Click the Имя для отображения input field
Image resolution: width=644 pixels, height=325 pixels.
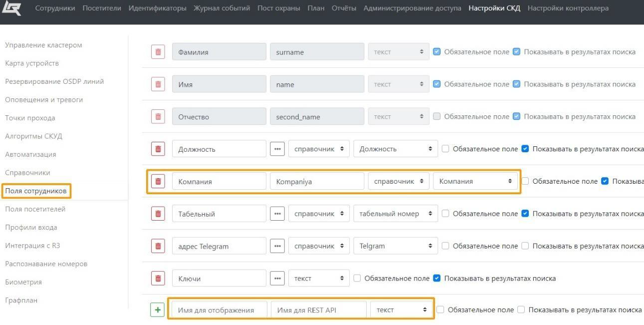[x=217, y=310]
